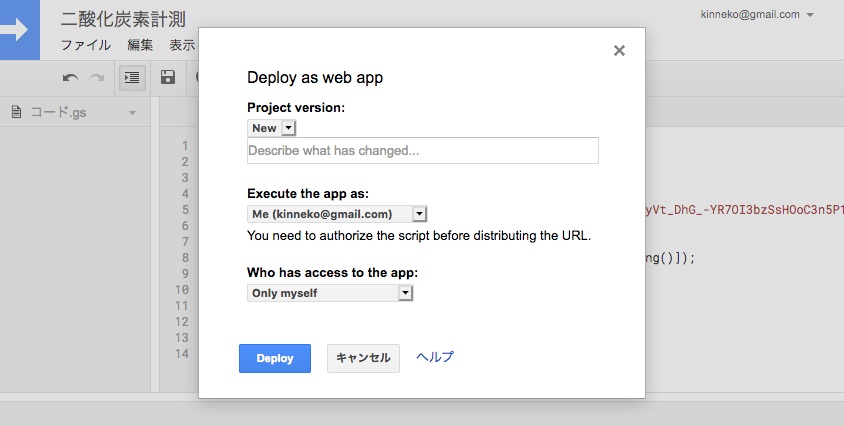Open the コード.gs file options arrow

pyautogui.click(x=133, y=113)
